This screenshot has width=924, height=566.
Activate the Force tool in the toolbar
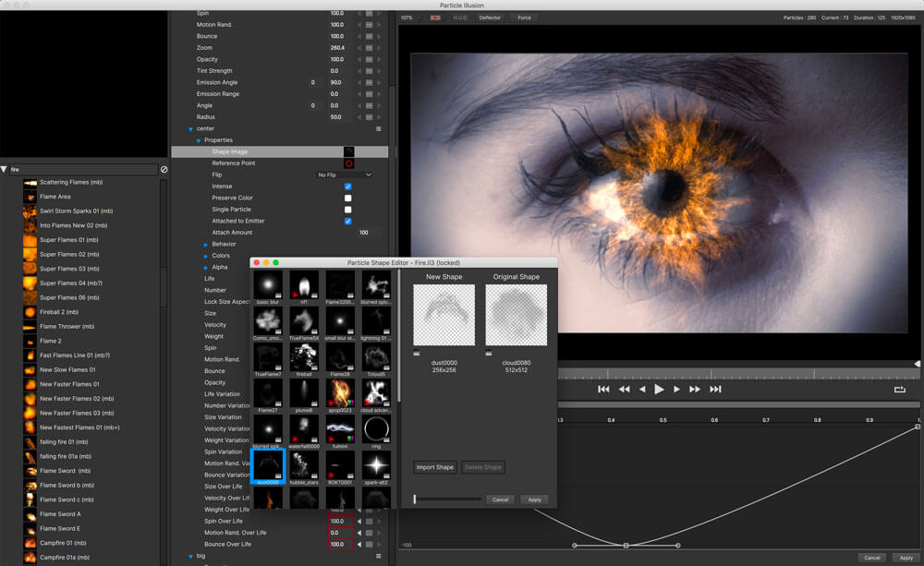point(524,17)
